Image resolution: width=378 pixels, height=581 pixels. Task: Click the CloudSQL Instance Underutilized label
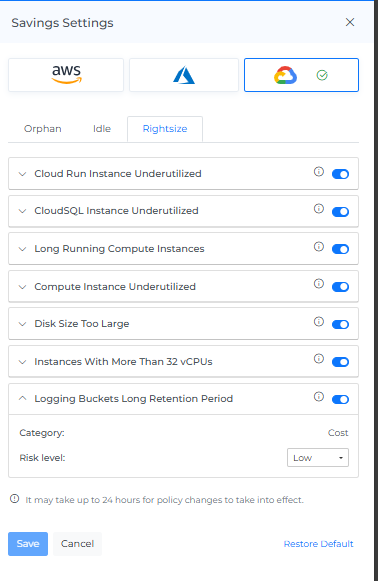pos(116,210)
